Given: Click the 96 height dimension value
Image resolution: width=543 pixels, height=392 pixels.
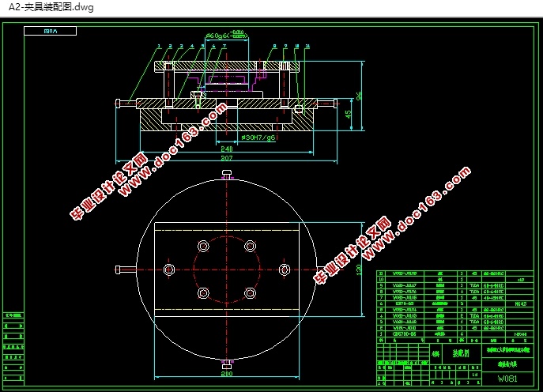Looking at the screenshot, I should click(x=358, y=96).
